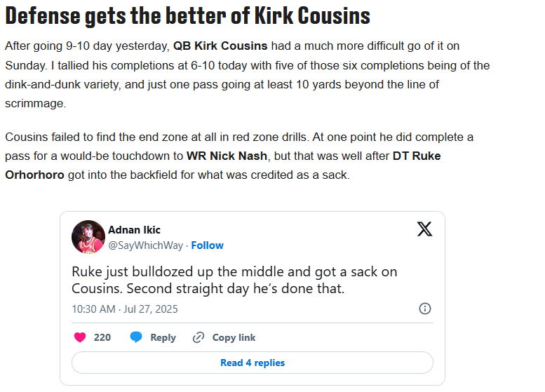The height and width of the screenshot is (392, 545).
Task: Click the bold DT Ruke Orhorhoro name
Action: coord(417,156)
